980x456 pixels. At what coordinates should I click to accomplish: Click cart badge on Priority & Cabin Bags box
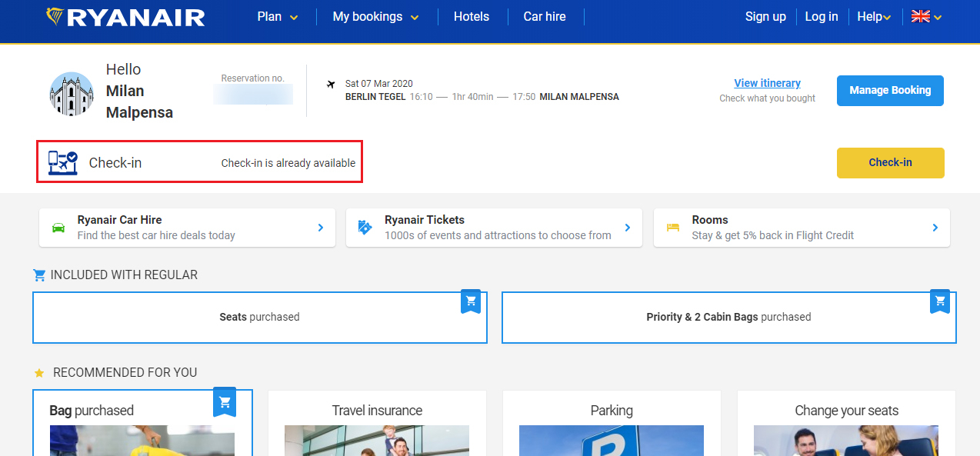(940, 301)
